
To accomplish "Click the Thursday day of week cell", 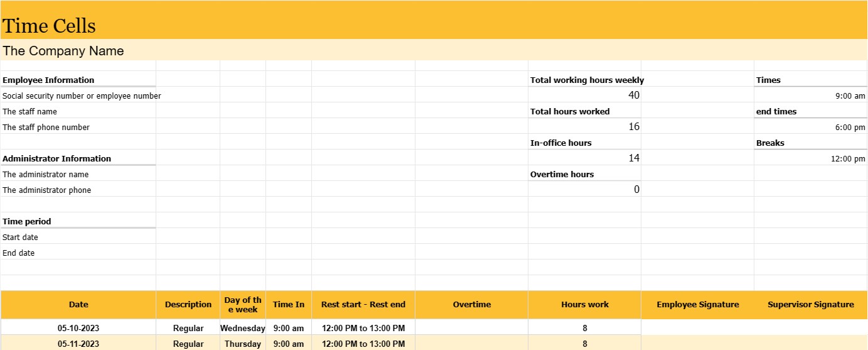I will point(243,344).
